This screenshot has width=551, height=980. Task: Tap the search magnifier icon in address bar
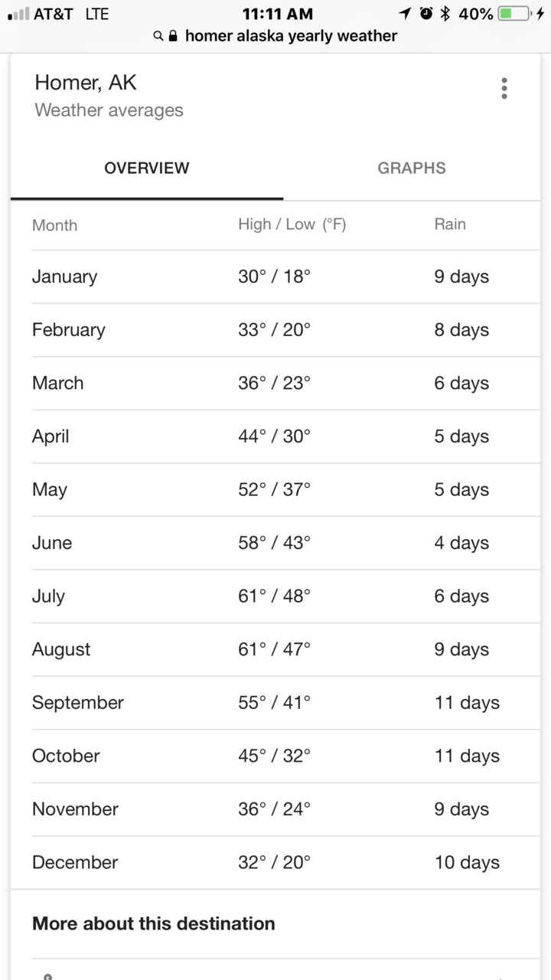click(158, 36)
